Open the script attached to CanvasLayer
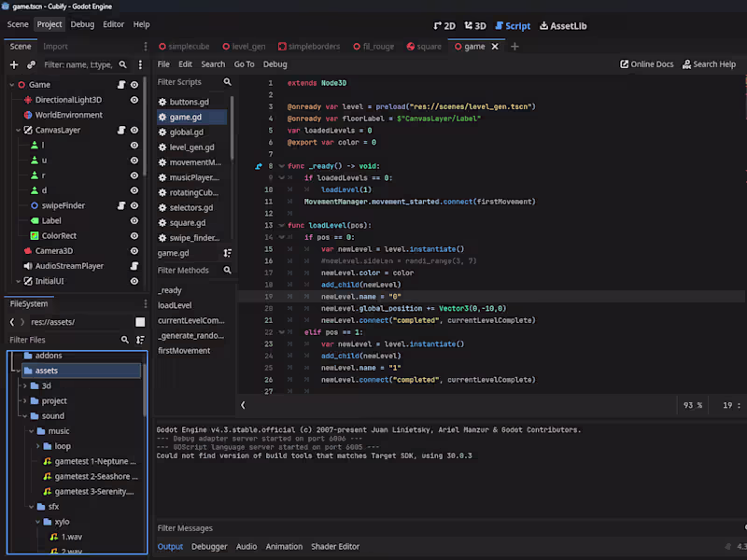 click(121, 130)
